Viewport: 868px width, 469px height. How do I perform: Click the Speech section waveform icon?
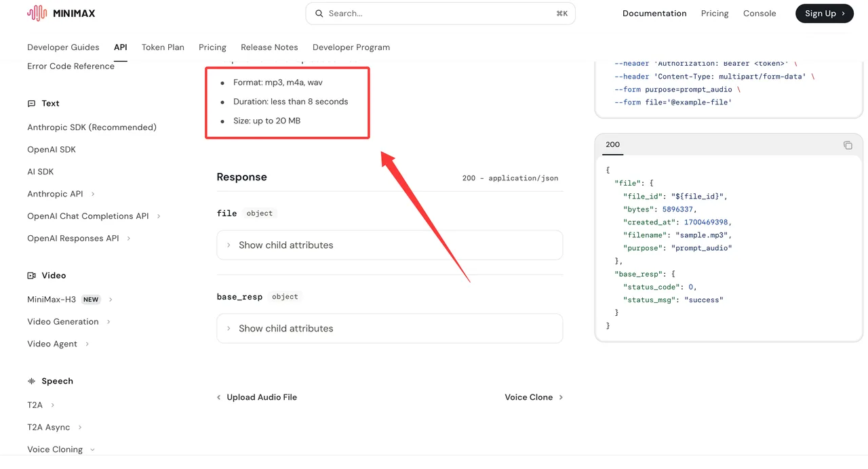click(31, 382)
